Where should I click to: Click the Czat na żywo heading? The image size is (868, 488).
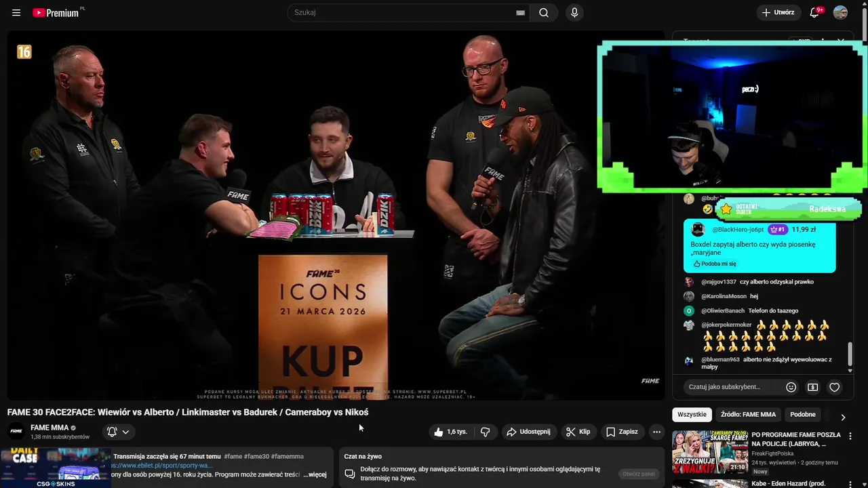pos(363,456)
